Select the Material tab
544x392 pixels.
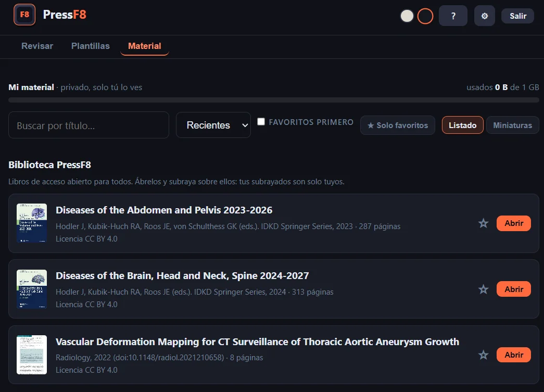[145, 46]
